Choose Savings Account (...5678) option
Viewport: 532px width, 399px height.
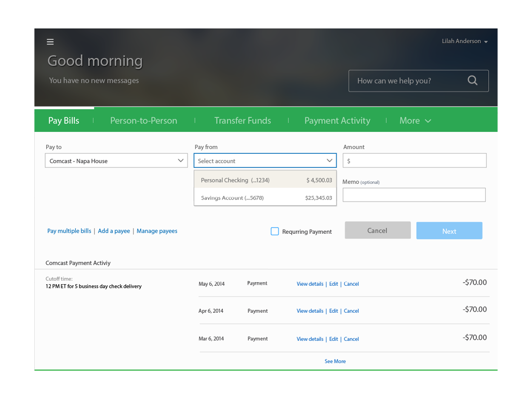click(x=265, y=197)
